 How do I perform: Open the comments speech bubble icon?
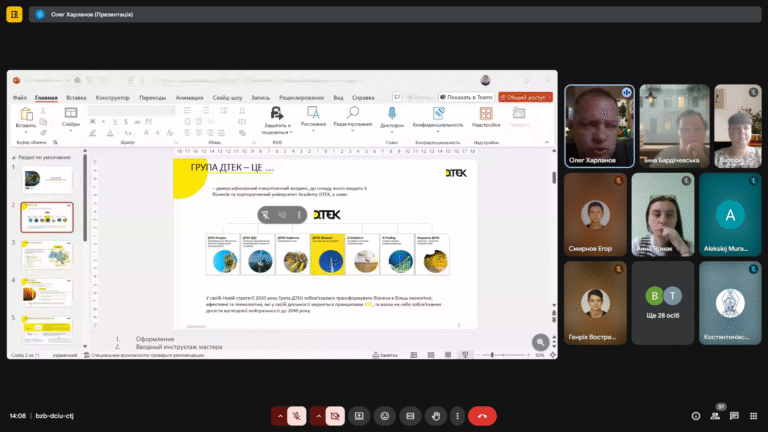click(x=397, y=97)
